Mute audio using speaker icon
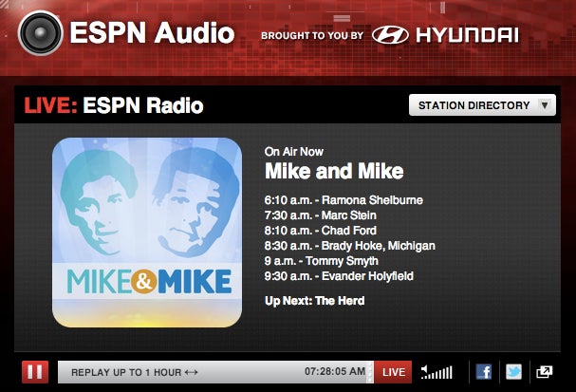This screenshot has width=576, height=392. click(x=424, y=370)
